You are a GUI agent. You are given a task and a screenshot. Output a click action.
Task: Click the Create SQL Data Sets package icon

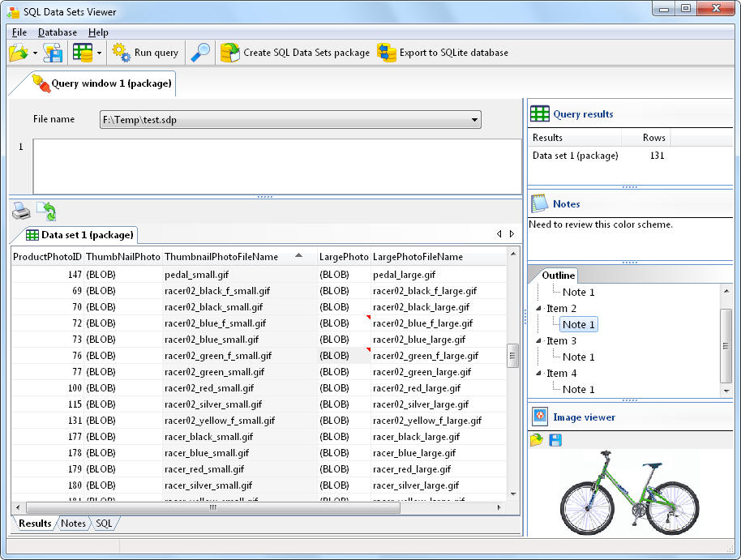coord(229,52)
